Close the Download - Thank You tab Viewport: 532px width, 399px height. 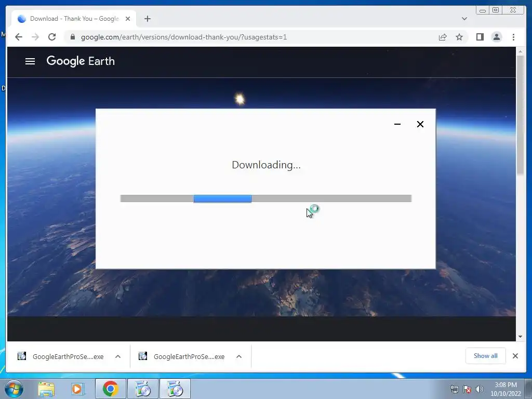(x=128, y=19)
